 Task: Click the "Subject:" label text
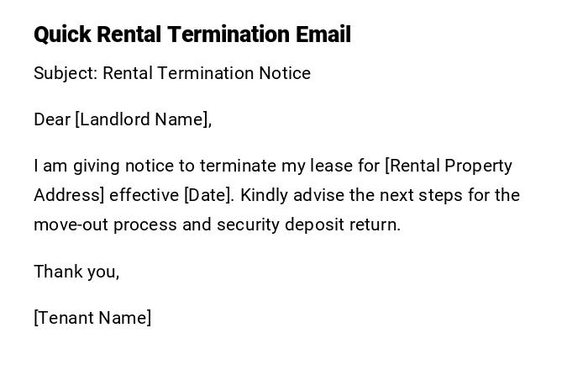coord(66,73)
